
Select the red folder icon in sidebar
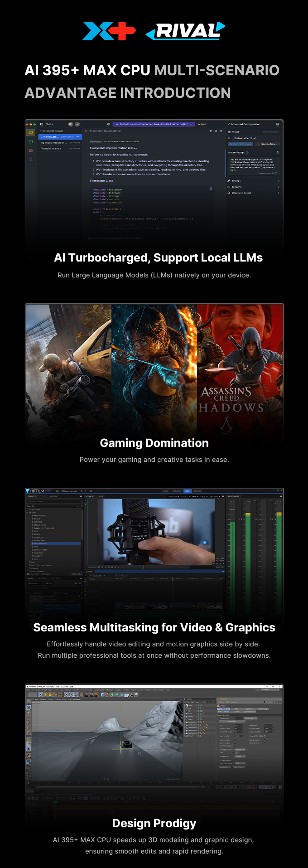pyautogui.click(x=31, y=150)
